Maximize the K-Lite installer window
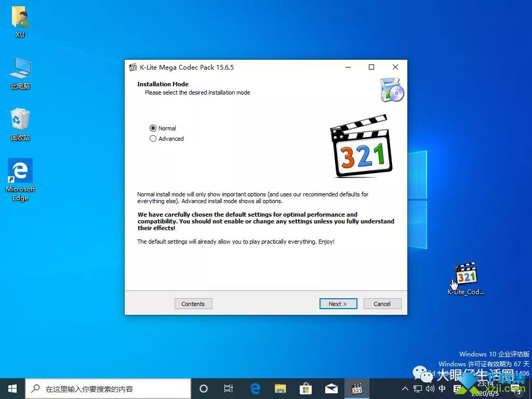Screen dimensions: 532x399 (371, 67)
